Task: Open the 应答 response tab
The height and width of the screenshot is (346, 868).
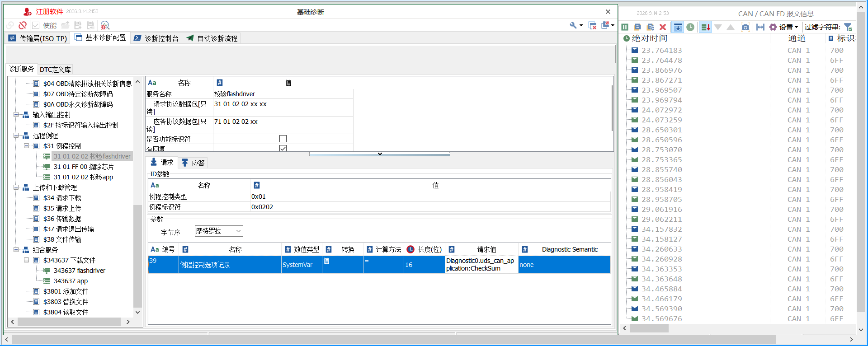Action: coord(193,163)
